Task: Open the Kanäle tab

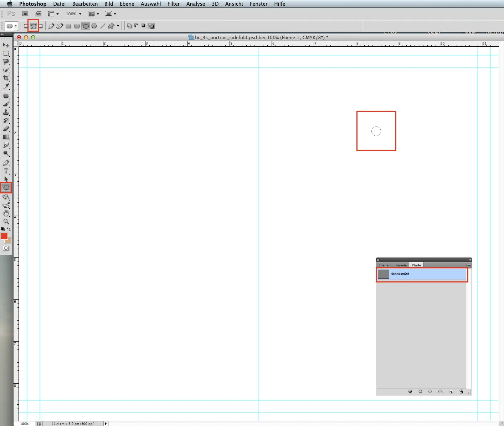Action: coord(401,265)
